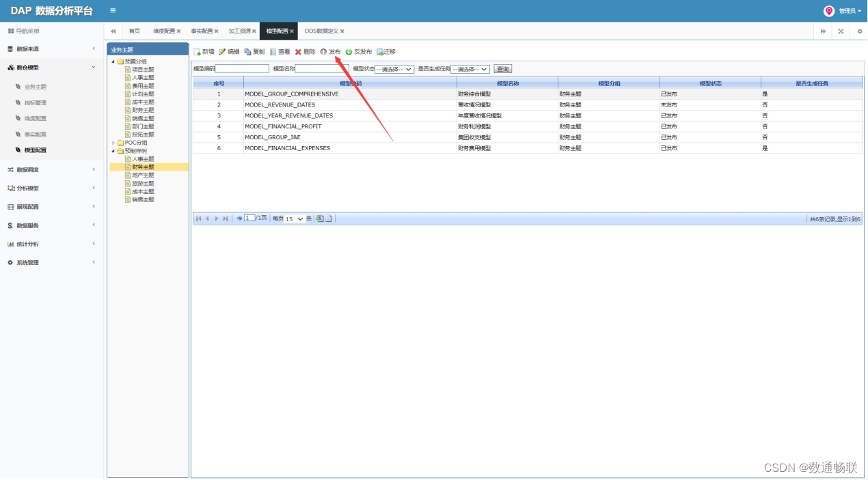Click the 复制 (copy) toolbar icon
This screenshot has width=868, height=480.
(x=247, y=52)
